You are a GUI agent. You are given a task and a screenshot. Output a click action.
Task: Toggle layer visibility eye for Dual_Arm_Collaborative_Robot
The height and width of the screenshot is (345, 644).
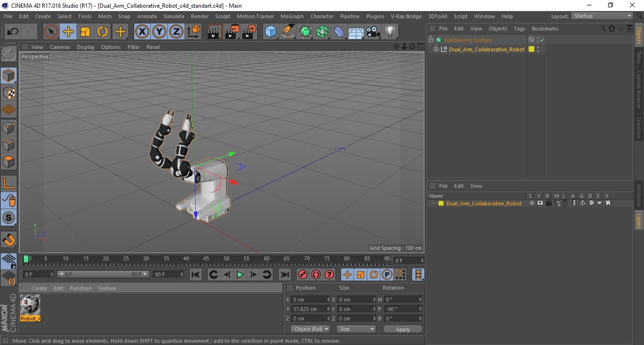coord(540,203)
